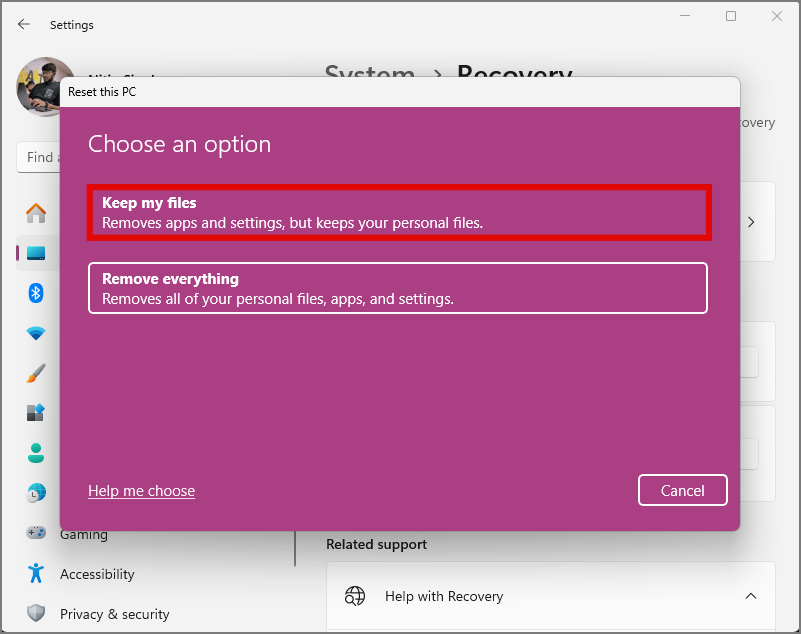Click the Find a setting search box
Screen dimensions: 801x634
[39, 157]
